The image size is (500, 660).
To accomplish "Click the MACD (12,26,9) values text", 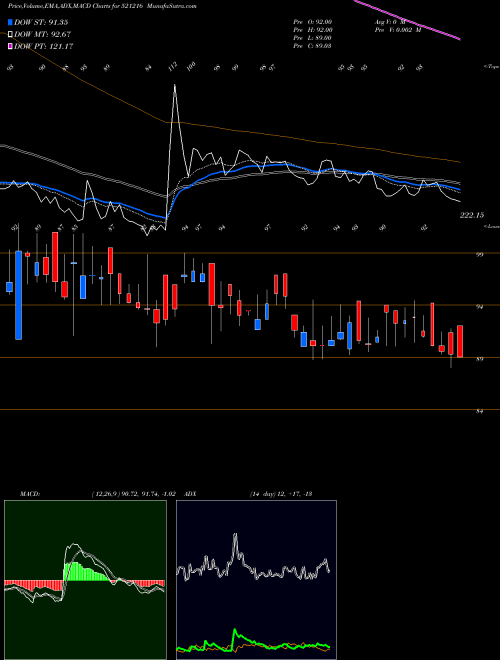I will pyautogui.click(x=133, y=494).
